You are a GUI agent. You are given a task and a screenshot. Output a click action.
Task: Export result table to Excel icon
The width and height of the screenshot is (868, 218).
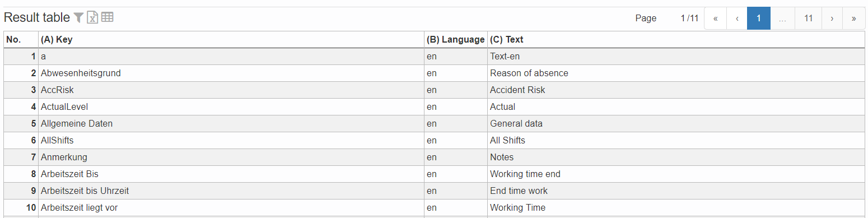[x=93, y=18]
